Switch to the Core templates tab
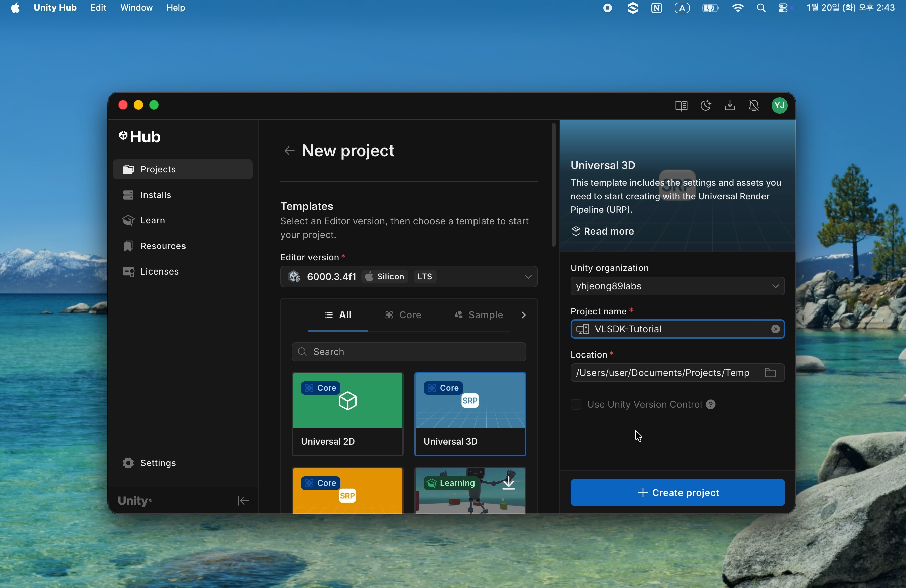The width and height of the screenshot is (906, 588). click(x=404, y=316)
